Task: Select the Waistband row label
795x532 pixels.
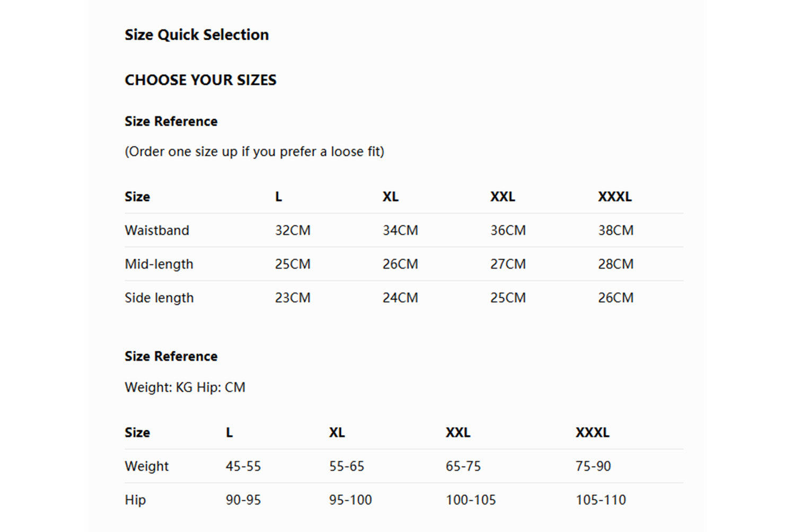Action: click(x=157, y=230)
